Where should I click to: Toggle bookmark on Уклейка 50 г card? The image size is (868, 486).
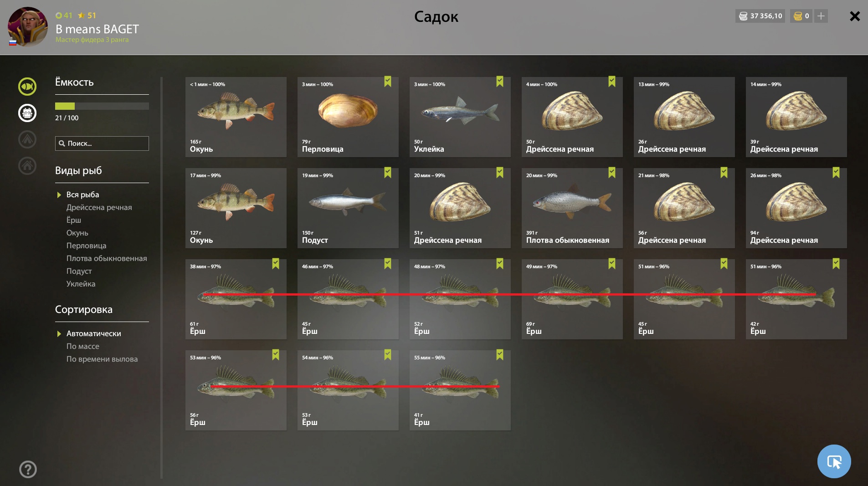500,82
